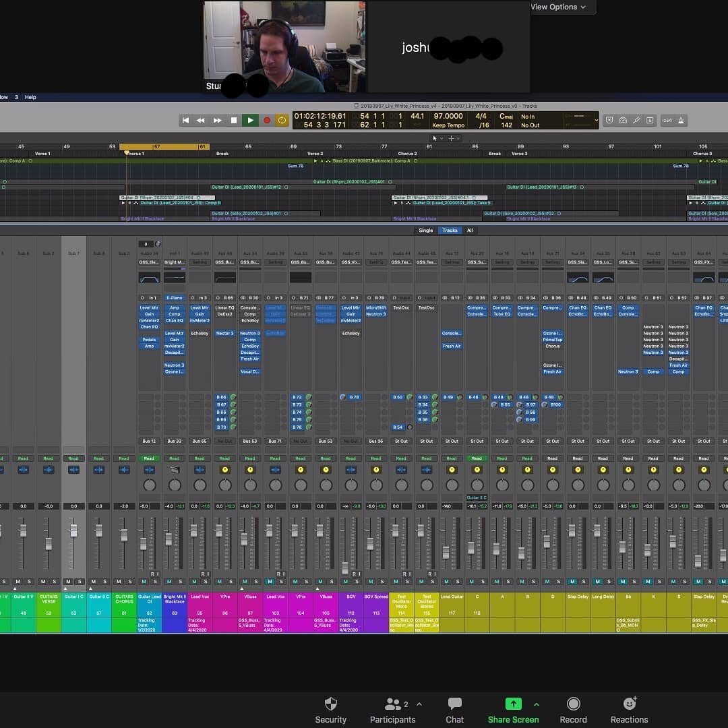
Task: Open the LCD display mode dropdown arrow
Action: tap(596, 120)
